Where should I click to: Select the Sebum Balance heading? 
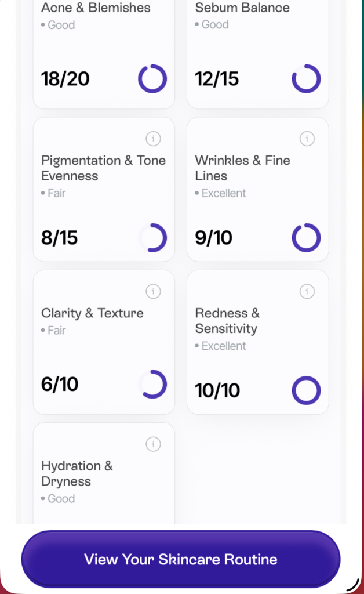[242, 8]
